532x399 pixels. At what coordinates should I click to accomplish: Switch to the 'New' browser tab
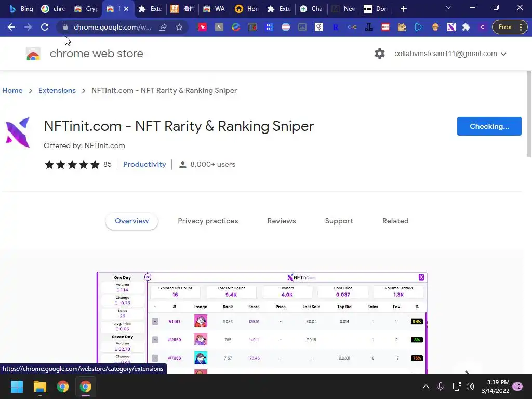[344, 9]
